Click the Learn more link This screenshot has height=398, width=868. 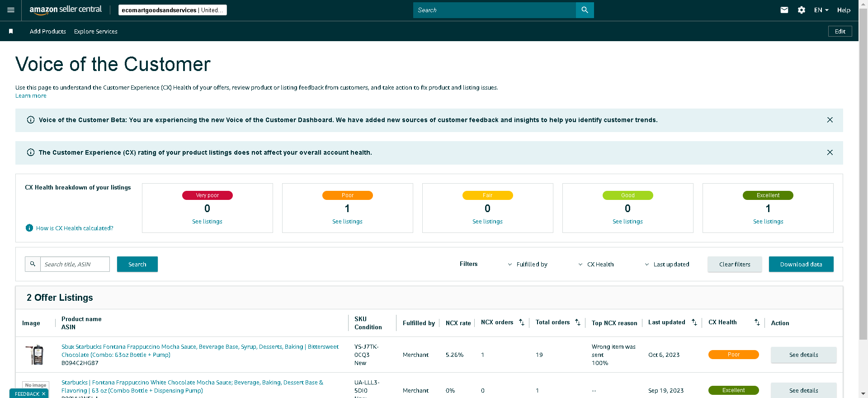31,96
